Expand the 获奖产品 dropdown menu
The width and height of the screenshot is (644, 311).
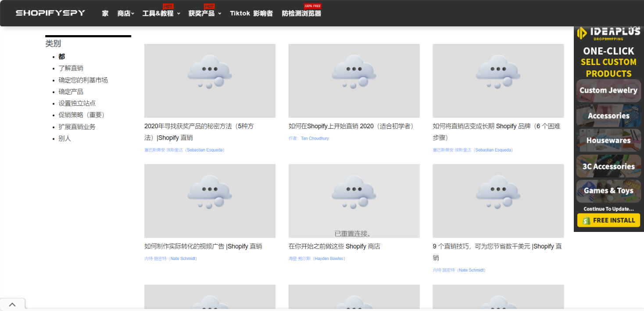pos(204,14)
